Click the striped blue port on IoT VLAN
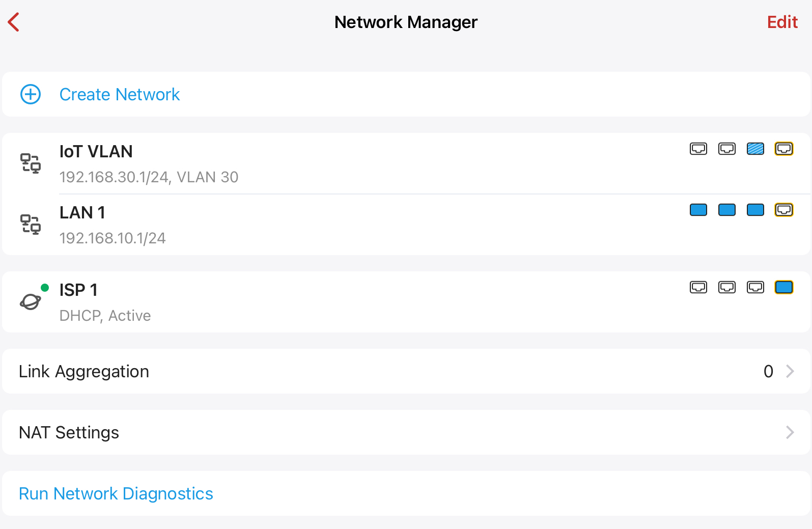 click(755, 149)
